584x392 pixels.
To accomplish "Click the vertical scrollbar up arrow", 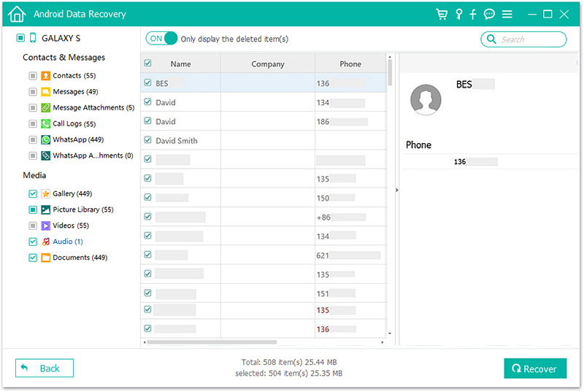I will pyautogui.click(x=390, y=58).
